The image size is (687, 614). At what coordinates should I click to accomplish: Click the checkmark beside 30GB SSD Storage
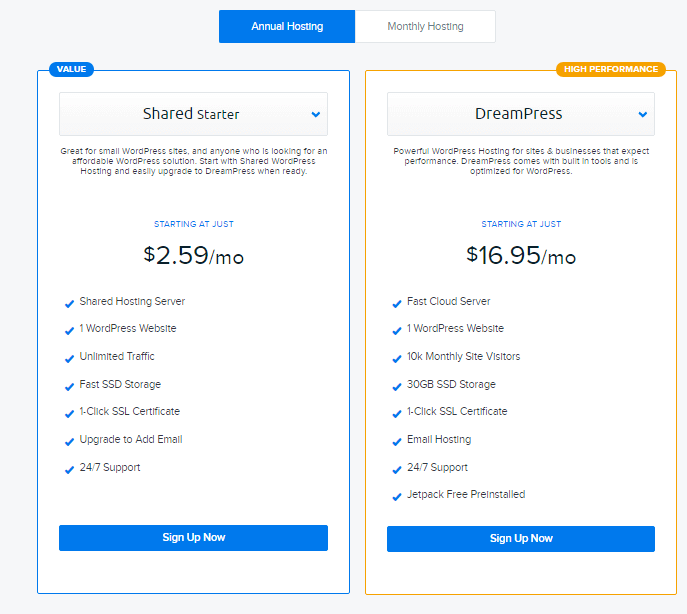(397, 386)
